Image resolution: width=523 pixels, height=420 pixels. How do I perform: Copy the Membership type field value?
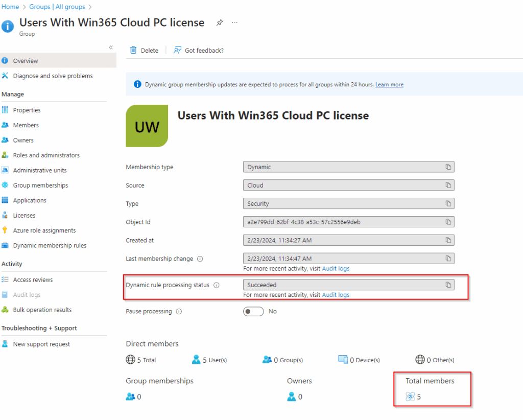click(448, 167)
